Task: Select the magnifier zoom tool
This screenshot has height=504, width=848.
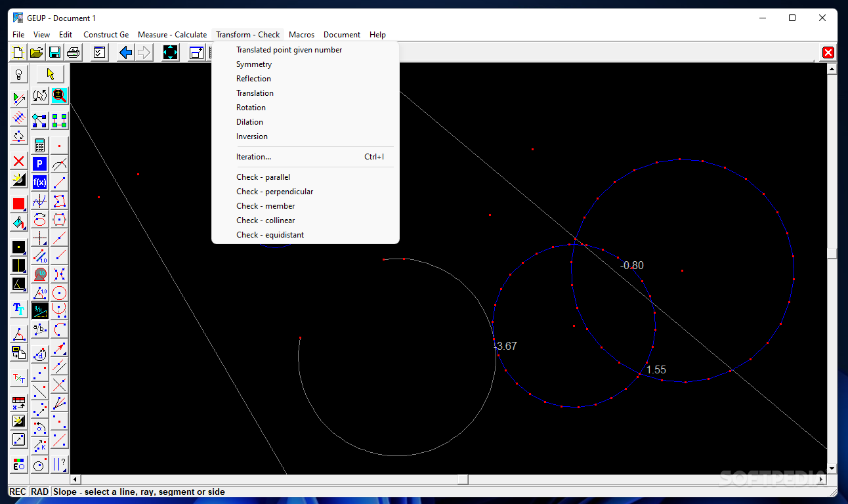Action: point(60,96)
